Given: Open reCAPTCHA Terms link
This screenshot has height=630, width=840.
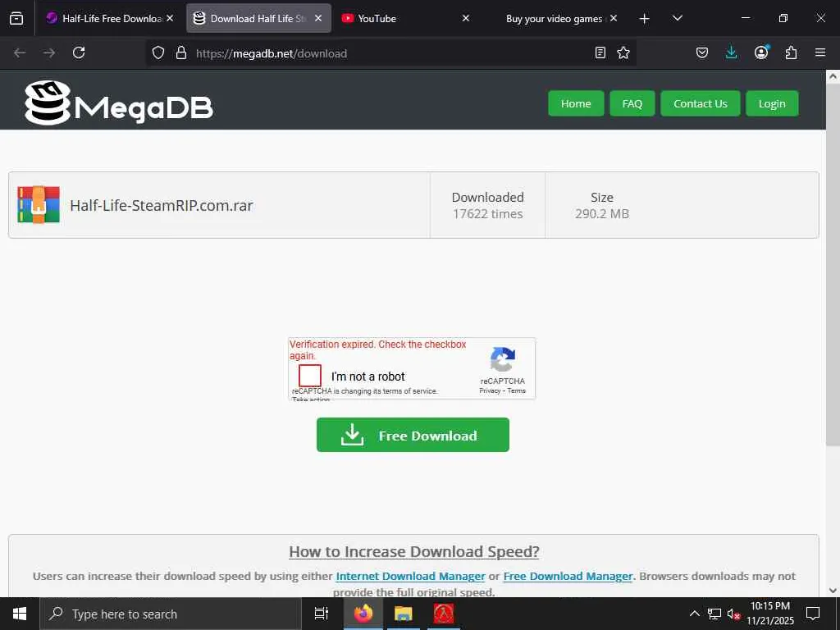Looking at the screenshot, I should tap(517, 390).
